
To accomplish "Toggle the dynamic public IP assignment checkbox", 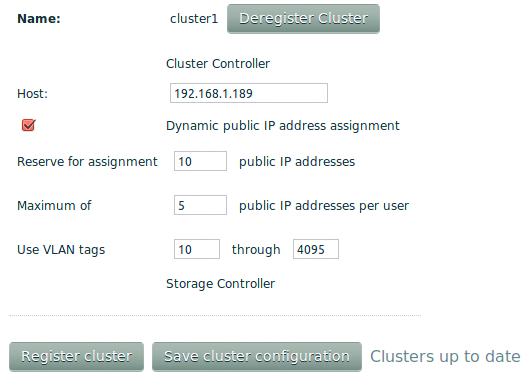I will pyautogui.click(x=28, y=125).
